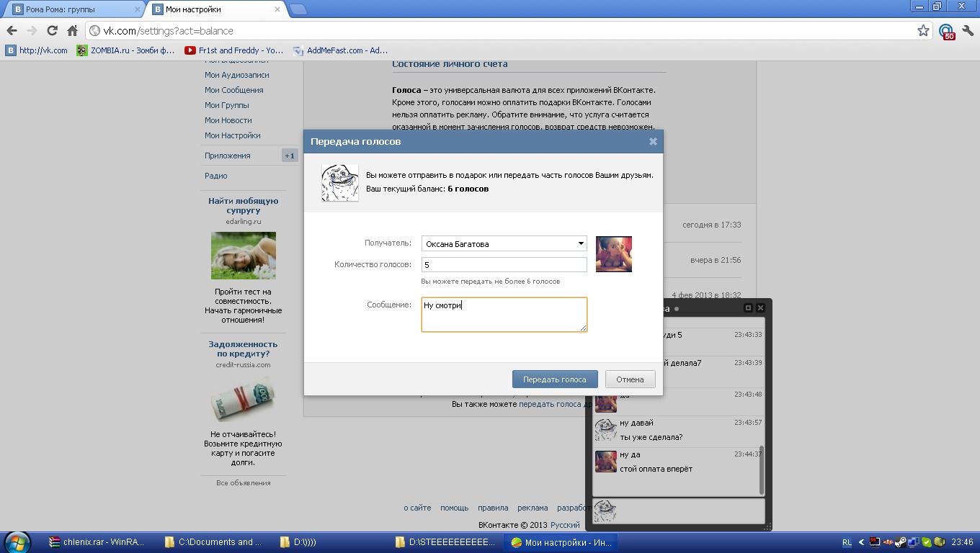Click the credit ad money image
The image size is (980, 553).
click(243, 400)
